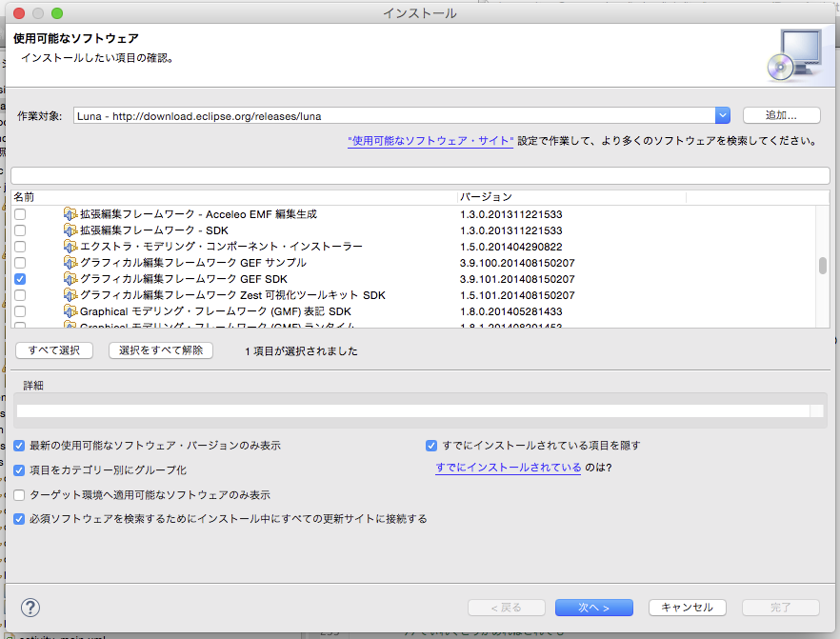The height and width of the screenshot is (639, 840).
Task: Click the Graphical モデリング 表記 SDK icon
Action: click(70, 311)
